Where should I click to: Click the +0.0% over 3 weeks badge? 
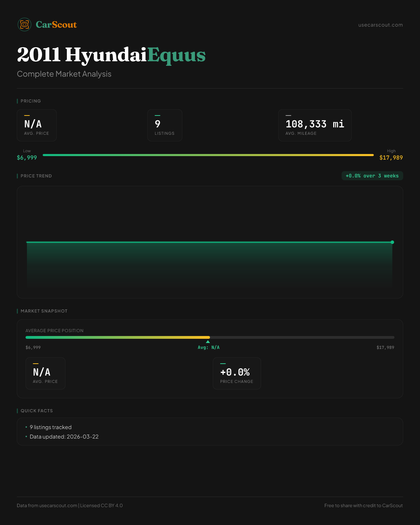(372, 176)
